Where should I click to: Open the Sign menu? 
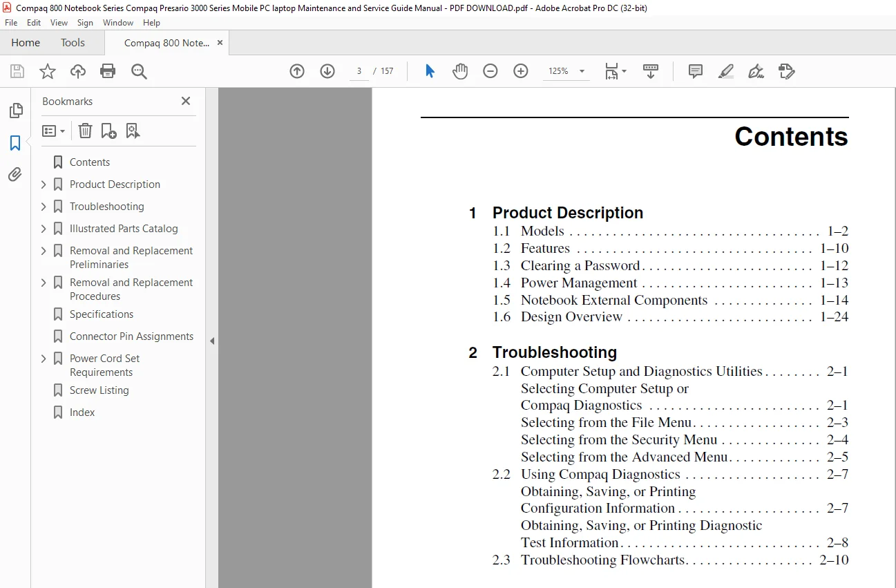click(85, 23)
